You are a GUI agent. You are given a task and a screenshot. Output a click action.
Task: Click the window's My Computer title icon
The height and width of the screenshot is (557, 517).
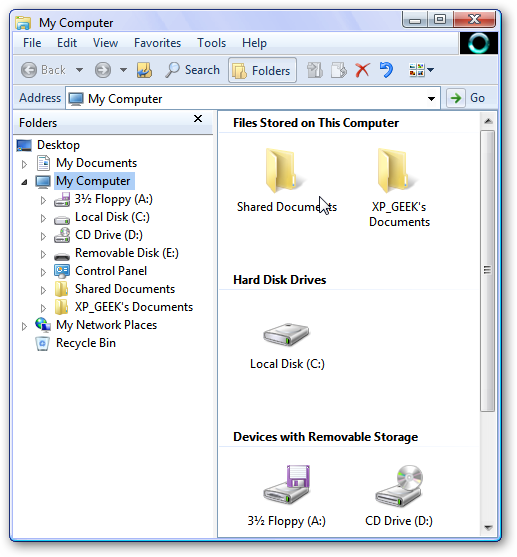click(x=23, y=23)
